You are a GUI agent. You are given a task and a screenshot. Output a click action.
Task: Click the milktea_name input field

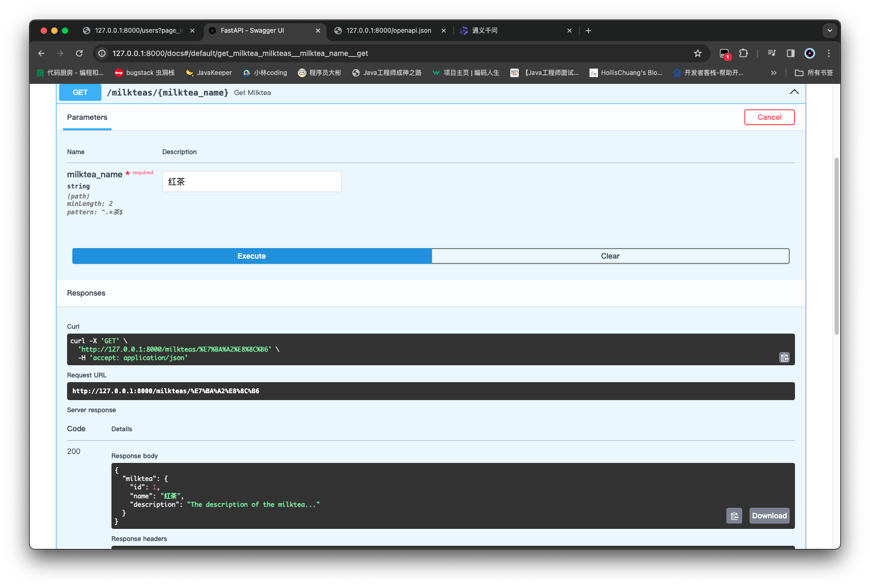pyautogui.click(x=251, y=182)
